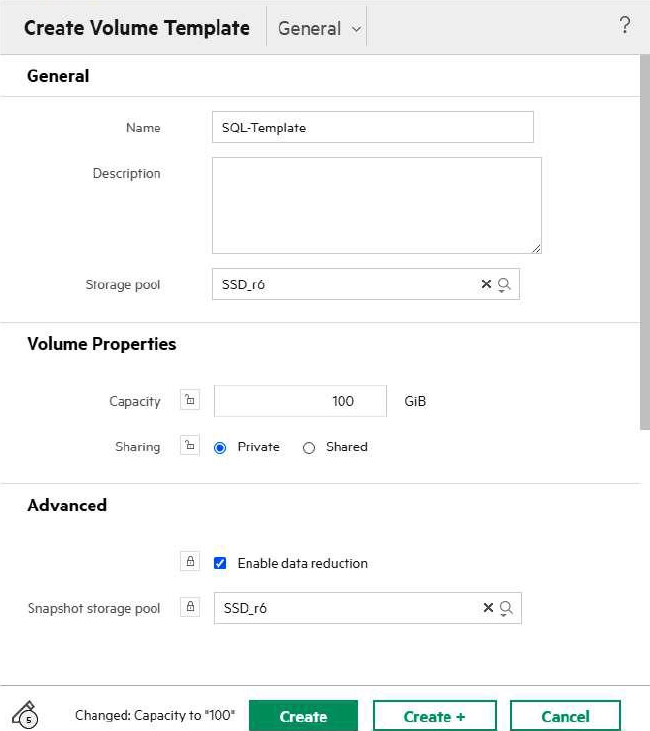Click the Name input field
This screenshot has height=731, width=650.
point(373,127)
